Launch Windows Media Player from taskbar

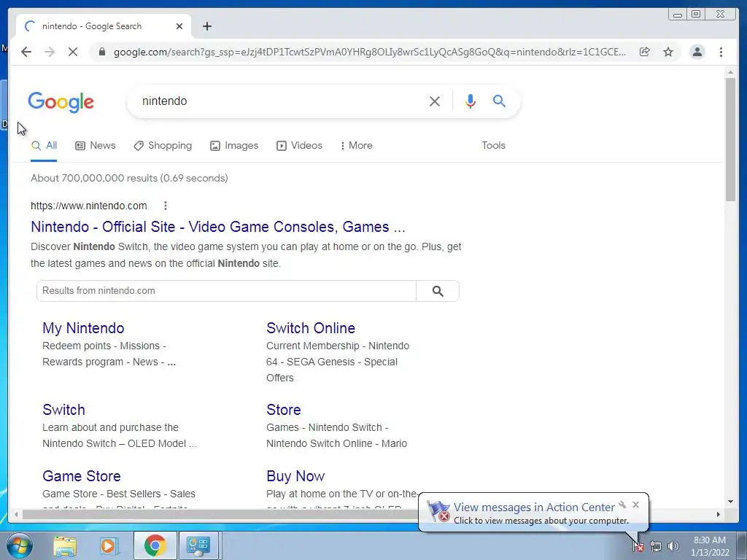tap(108, 545)
